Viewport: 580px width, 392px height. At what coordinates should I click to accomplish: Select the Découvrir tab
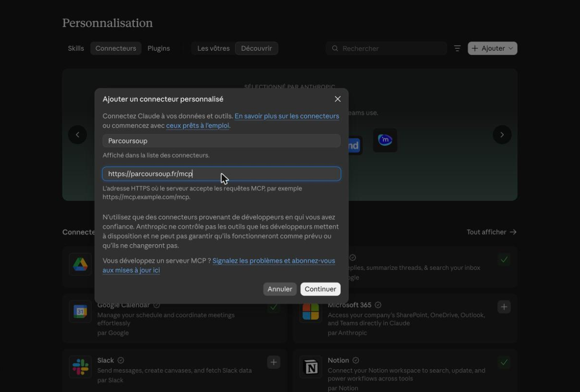(257, 48)
